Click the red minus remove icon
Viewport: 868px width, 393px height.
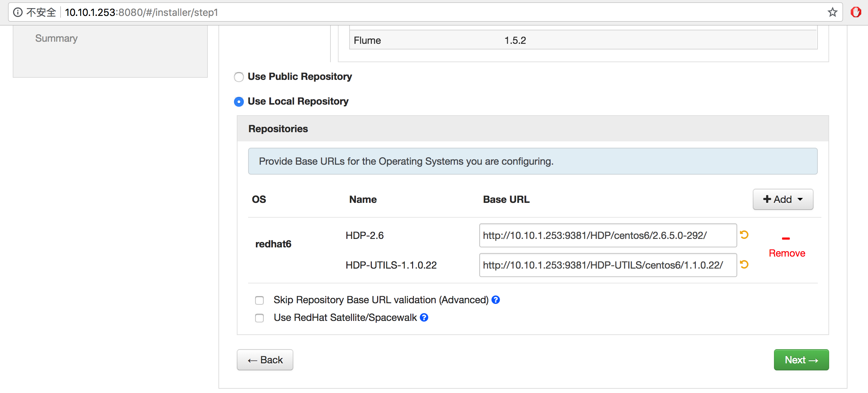click(x=786, y=239)
